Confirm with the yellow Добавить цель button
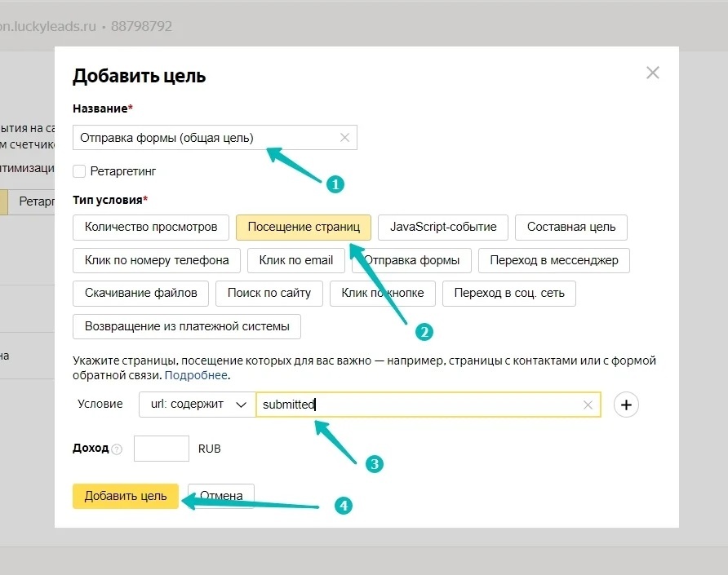The width and height of the screenshot is (728, 575). coord(126,496)
